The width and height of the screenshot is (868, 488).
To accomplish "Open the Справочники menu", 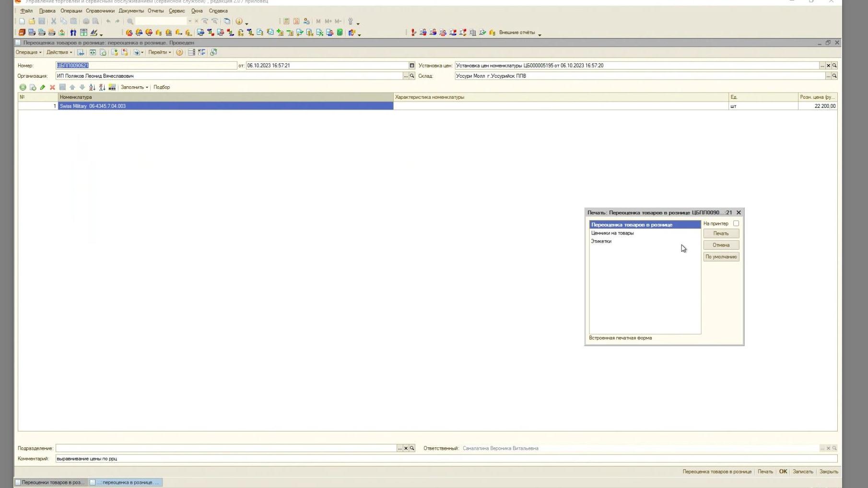I will [x=100, y=11].
